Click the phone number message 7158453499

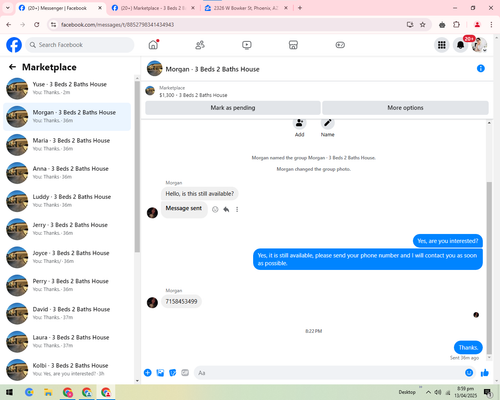click(x=181, y=301)
